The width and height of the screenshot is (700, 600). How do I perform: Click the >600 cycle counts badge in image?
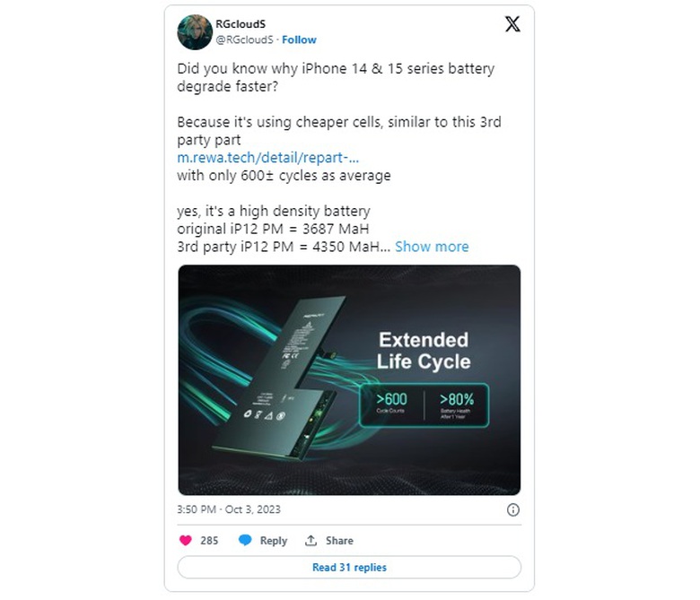click(391, 403)
